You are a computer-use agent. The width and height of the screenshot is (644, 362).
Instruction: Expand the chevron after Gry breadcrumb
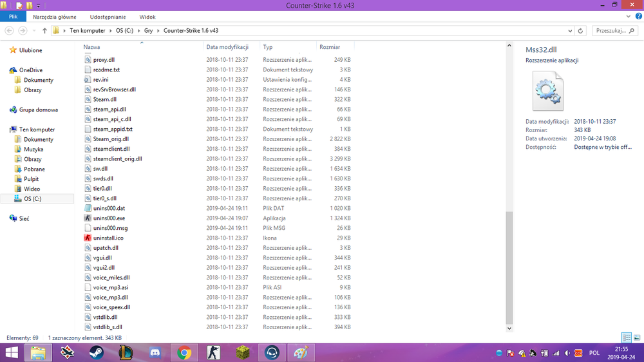pyautogui.click(x=158, y=31)
